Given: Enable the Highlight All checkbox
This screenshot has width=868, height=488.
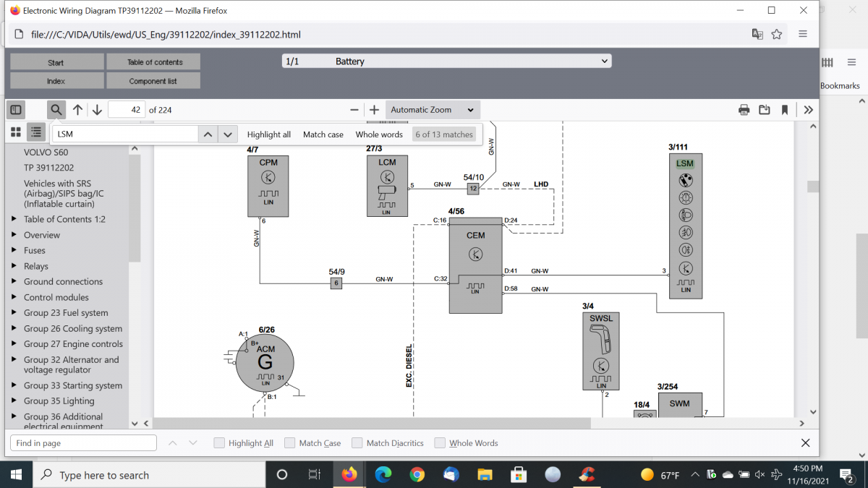Looking at the screenshot, I should click(x=219, y=443).
